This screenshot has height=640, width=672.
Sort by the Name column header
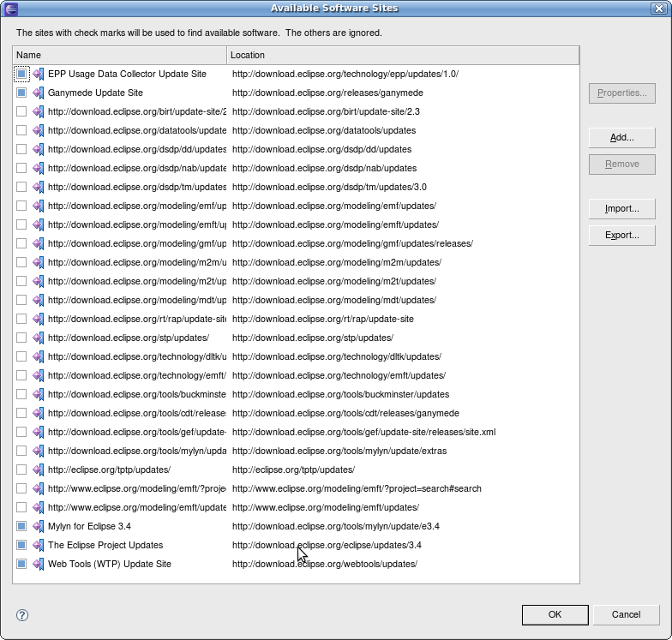tap(120, 55)
